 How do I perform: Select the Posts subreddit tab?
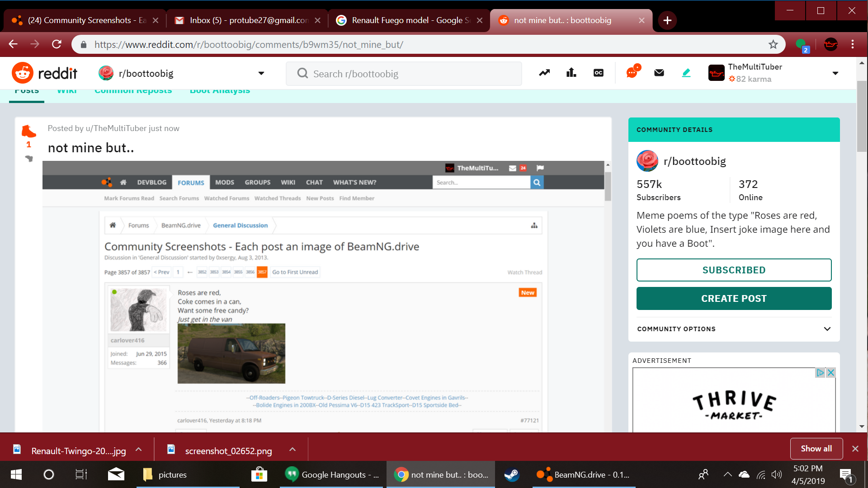[x=27, y=92]
